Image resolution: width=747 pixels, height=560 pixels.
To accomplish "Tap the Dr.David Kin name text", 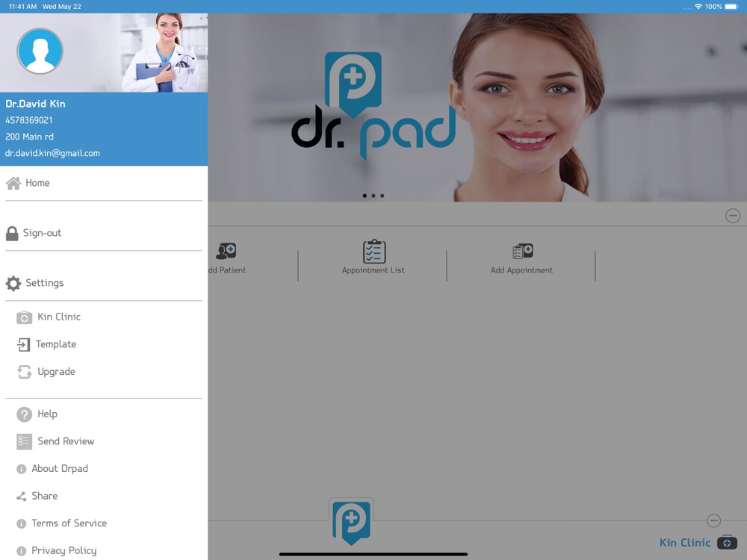I will point(35,104).
